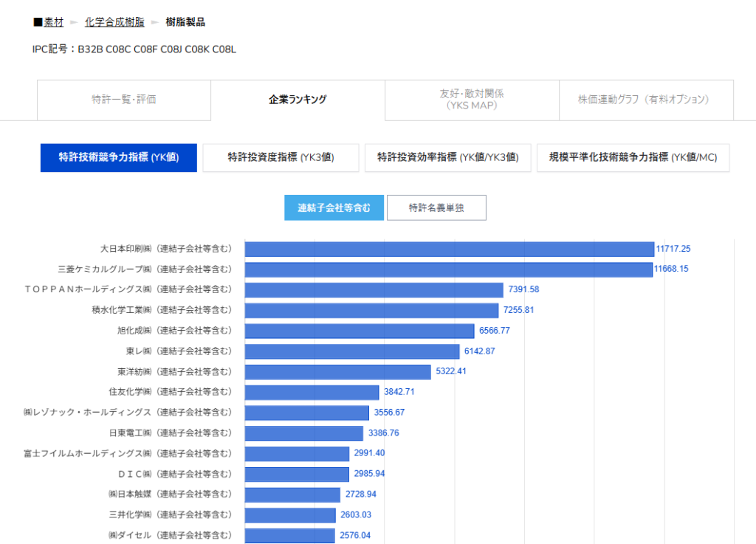Screen dimensions: 756x544
Task: Select 特許投資効率指標 (YK値/YK3値) button
Action: coord(447,157)
